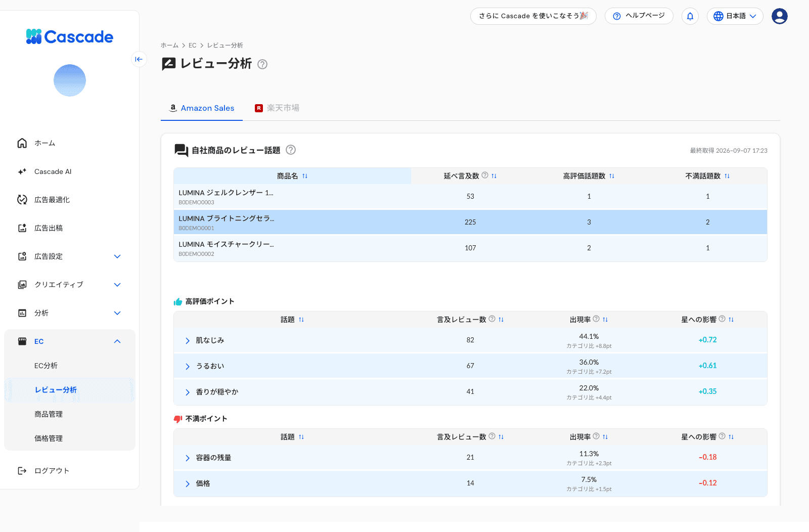The height and width of the screenshot is (532, 809).
Task: Click さらに Cascade を使いこなそう button
Action: point(533,16)
